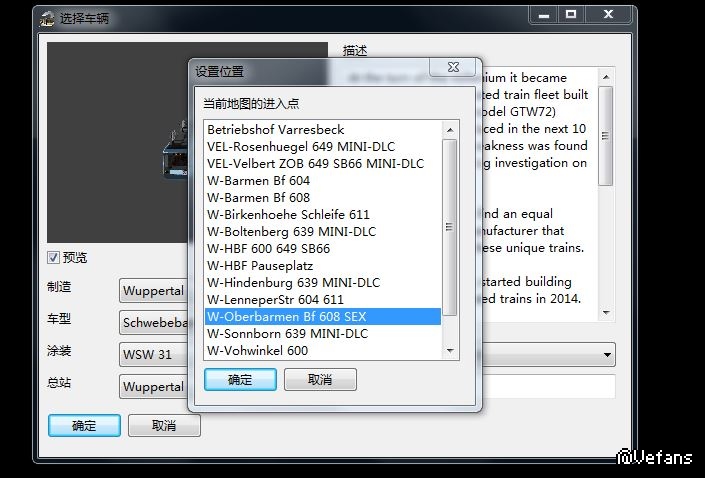Cancel the 设置位置 dialog with 取消

(320, 380)
